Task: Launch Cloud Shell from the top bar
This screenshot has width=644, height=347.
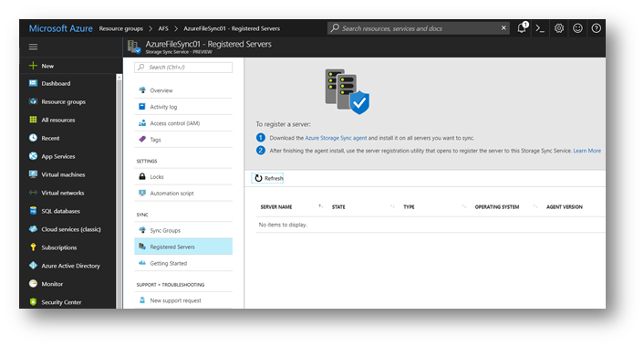Action: tap(540, 28)
